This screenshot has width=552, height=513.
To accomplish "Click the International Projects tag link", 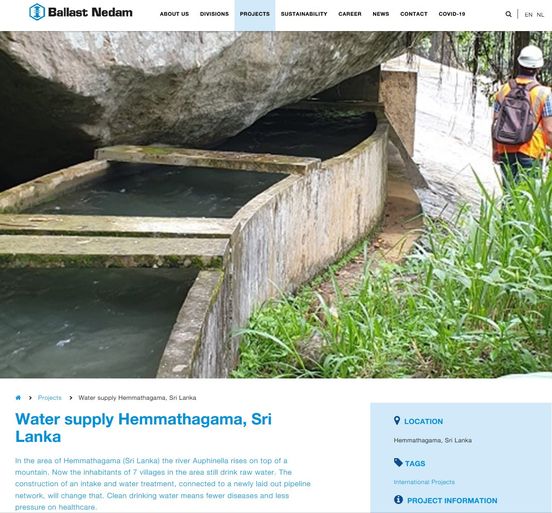I will click(x=424, y=482).
